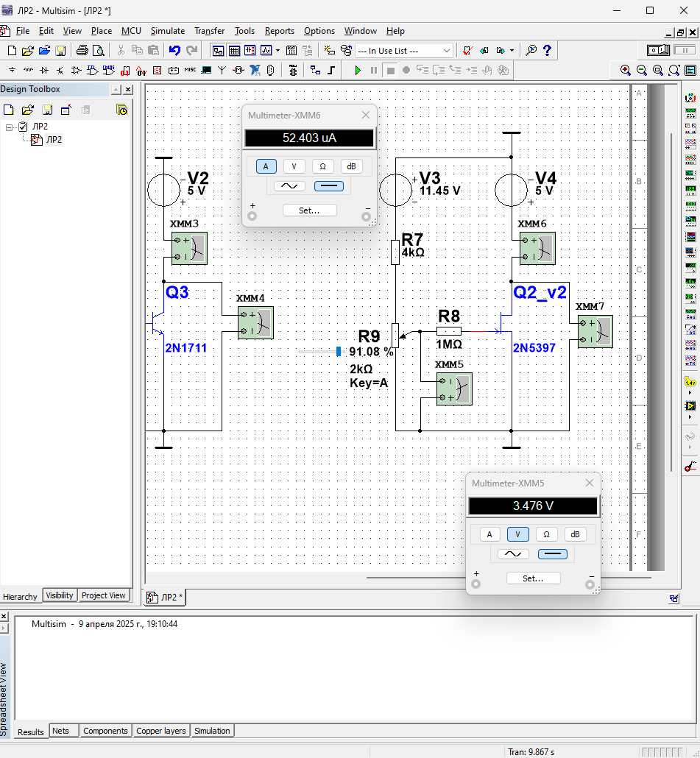Place an MCU component
Screen dimensions: 700x758
[293, 71]
